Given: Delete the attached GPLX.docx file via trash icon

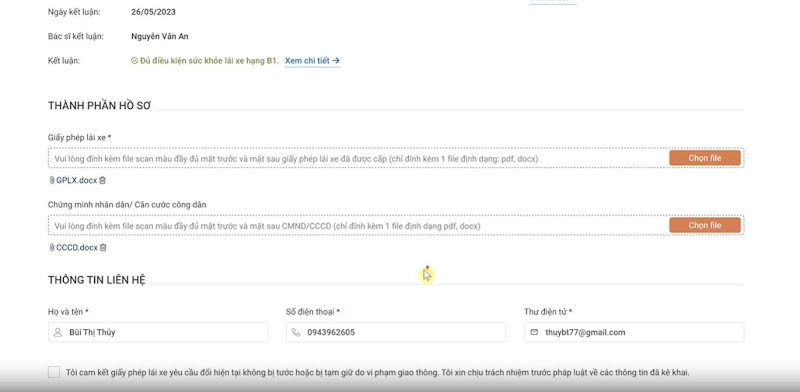Looking at the screenshot, I should [x=103, y=180].
